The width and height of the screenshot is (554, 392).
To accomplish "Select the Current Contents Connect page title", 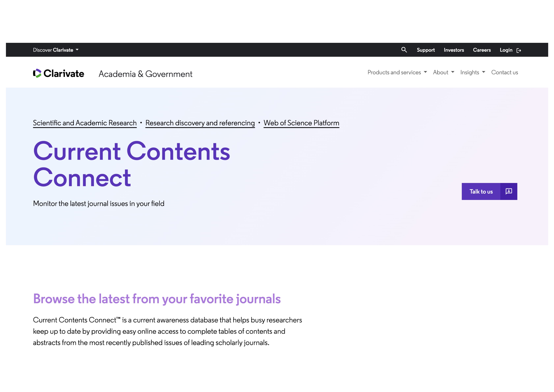I will click(132, 164).
